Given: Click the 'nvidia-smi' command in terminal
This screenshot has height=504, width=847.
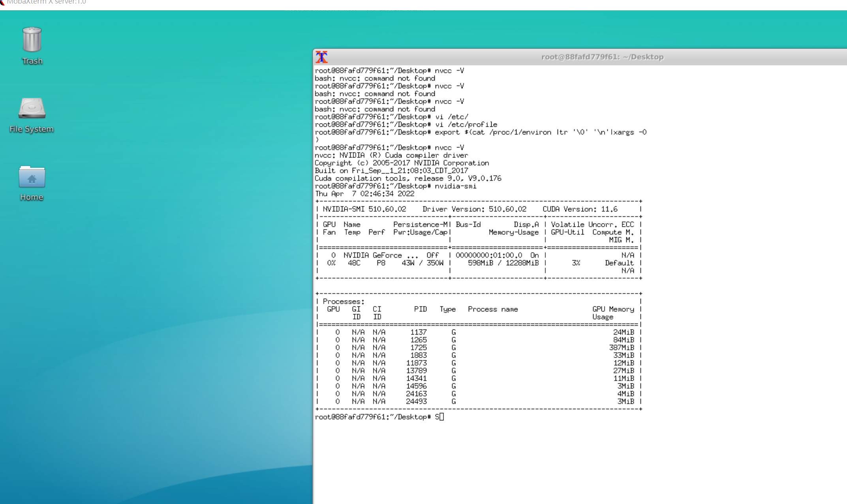Looking at the screenshot, I should click(455, 186).
